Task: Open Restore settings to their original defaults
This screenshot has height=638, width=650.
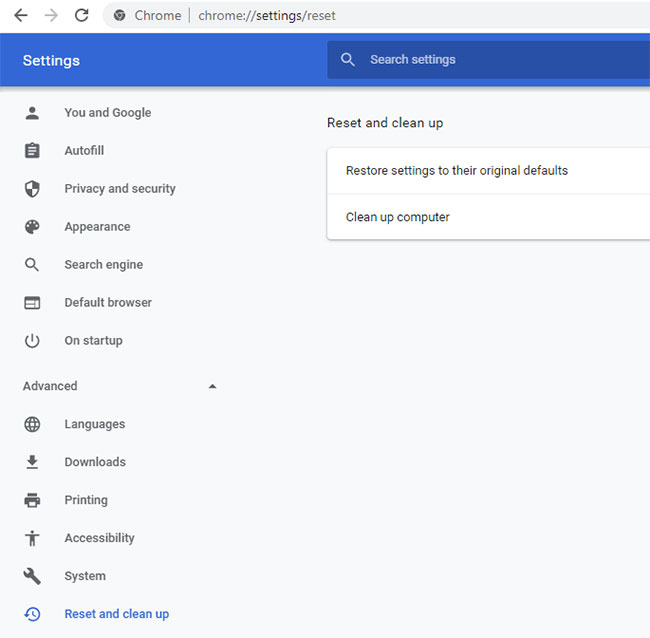Action: (x=488, y=171)
